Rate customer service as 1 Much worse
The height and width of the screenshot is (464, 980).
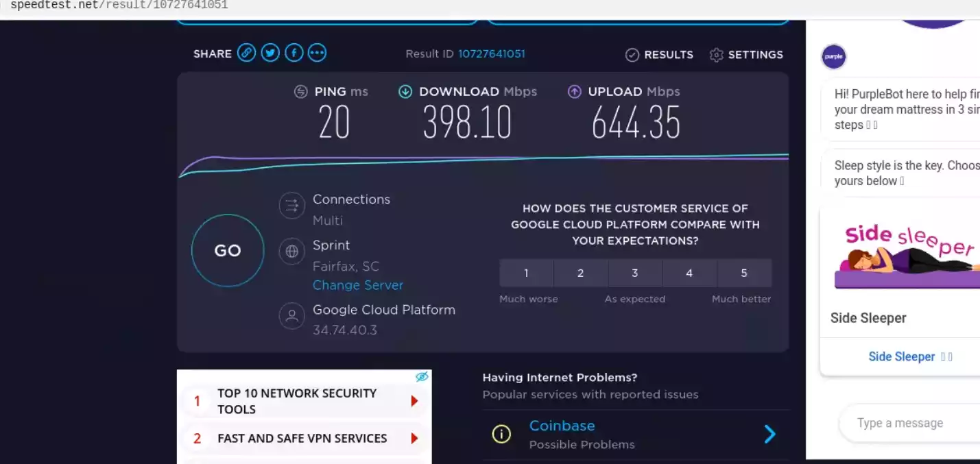(526, 273)
